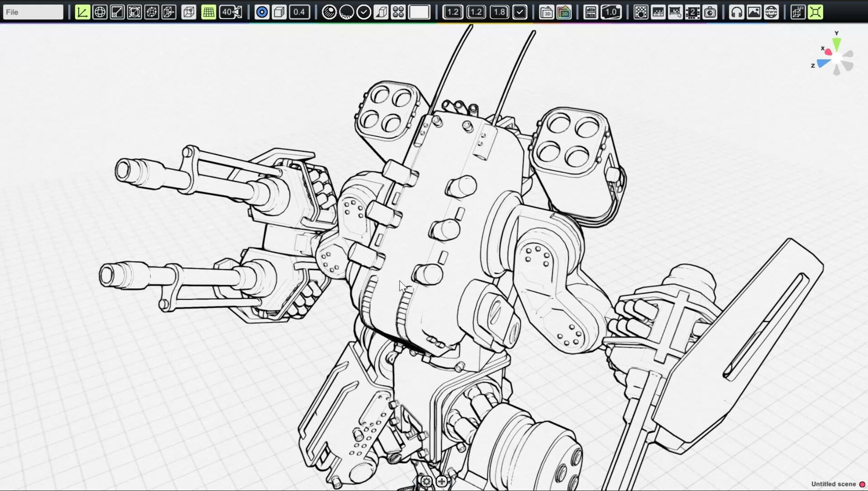Toggle the green floor grid icon

pos(208,12)
